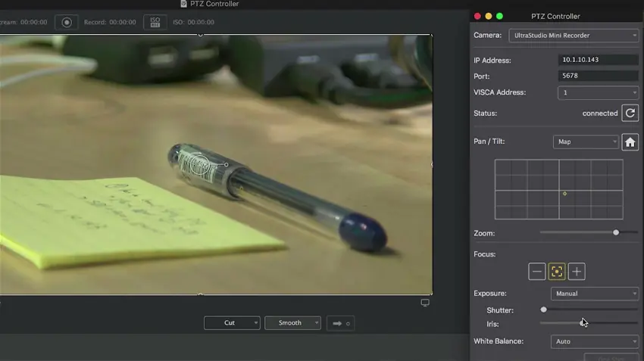Minimize the PTZ Controller panel window
644x361 pixels.
(x=489, y=16)
